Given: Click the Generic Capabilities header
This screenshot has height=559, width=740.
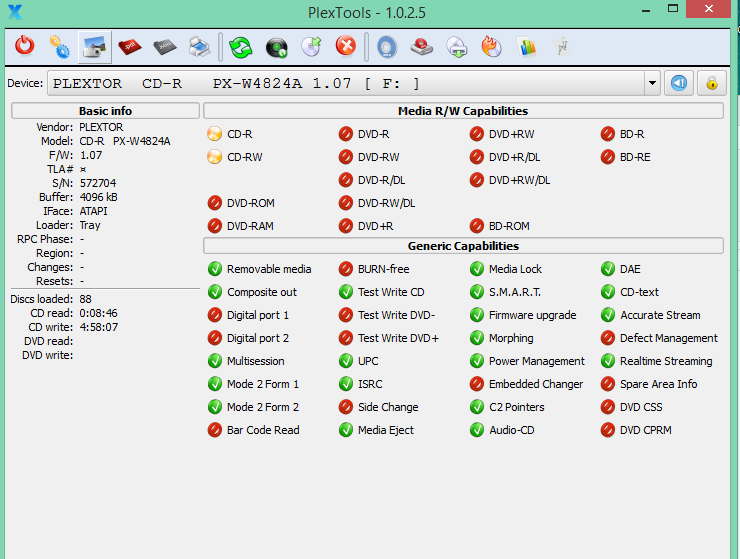Looking at the screenshot, I should point(463,246).
